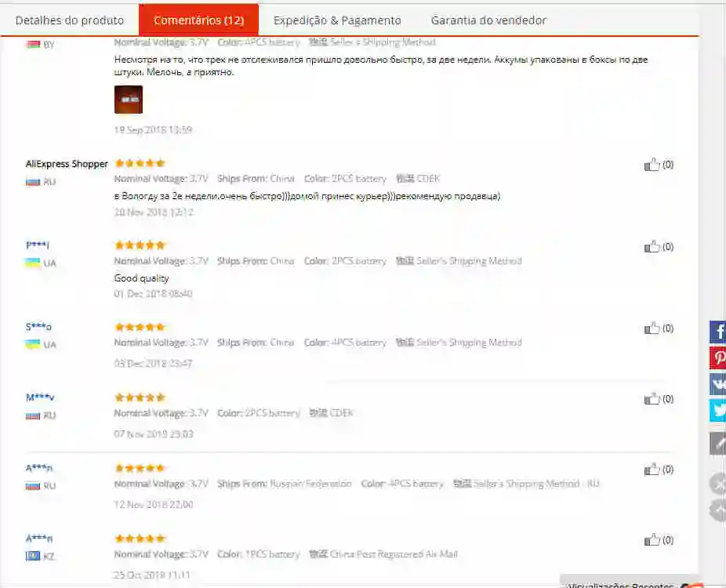The height and width of the screenshot is (588, 726).
Task: Click the Visualizações Recentes bar
Action: click(x=630, y=582)
